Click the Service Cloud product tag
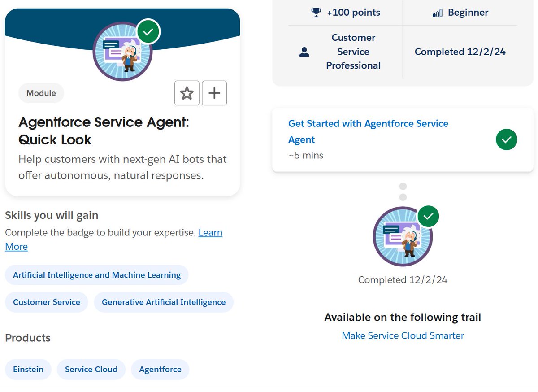 click(x=91, y=370)
